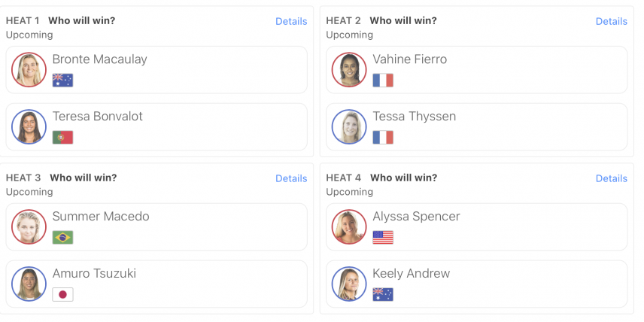Image resolution: width=644 pixels, height=322 pixels.
Task: Click the USA flag under Alyssa Spencer
Action: click(383, 238)
